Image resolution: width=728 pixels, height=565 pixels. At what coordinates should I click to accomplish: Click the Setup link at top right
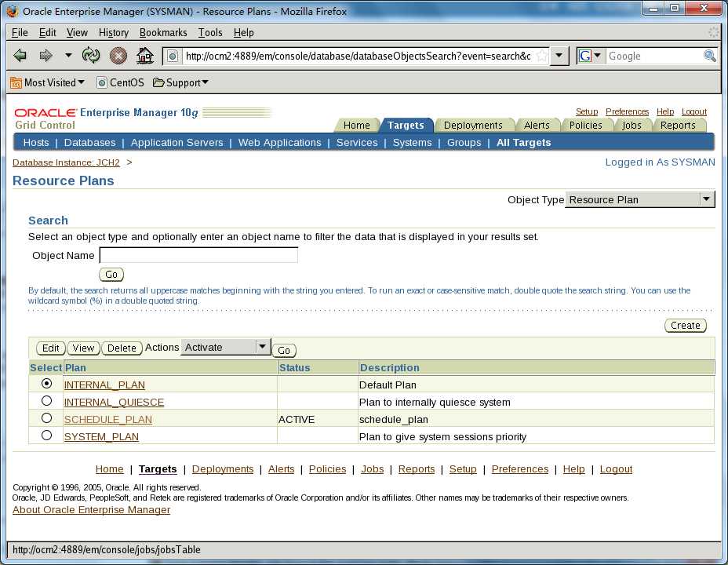pos(587,111)
